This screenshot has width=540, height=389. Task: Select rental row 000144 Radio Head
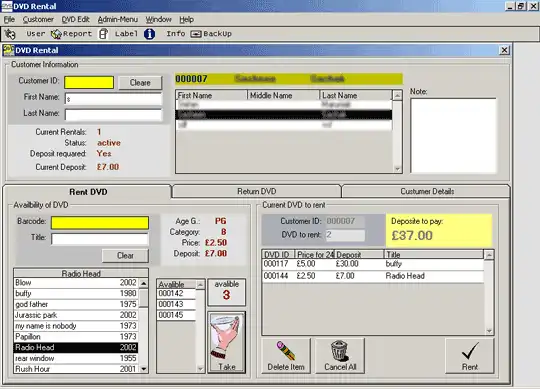[x=373, y=276]
